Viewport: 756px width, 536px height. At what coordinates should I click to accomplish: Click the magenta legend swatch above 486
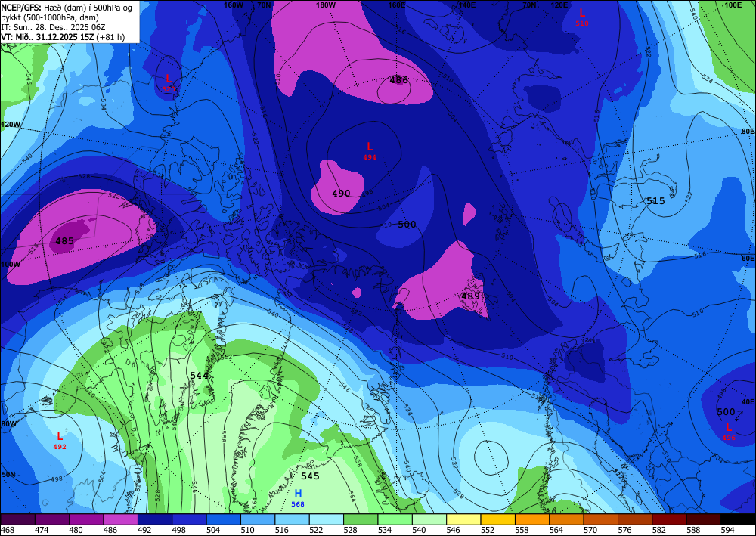click(120, 519)
